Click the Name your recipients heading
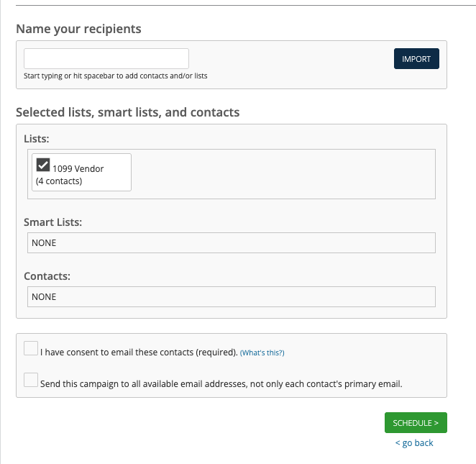Screen dimensions: 476x464 (x=78, y=29)
